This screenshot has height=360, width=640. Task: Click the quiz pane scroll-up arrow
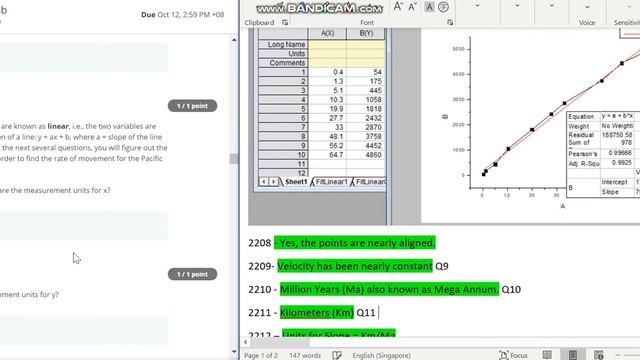coord(234,40)
